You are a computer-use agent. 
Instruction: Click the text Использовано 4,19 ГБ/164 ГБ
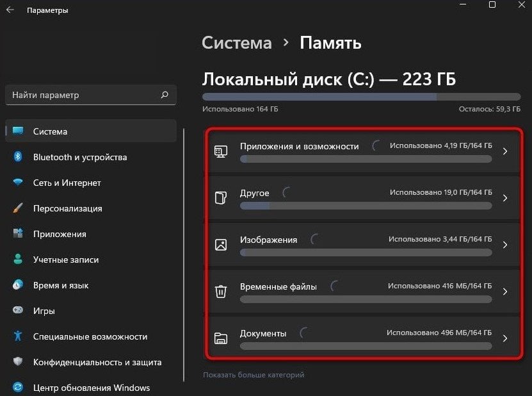pyautogui.click(x=440, y=145)
